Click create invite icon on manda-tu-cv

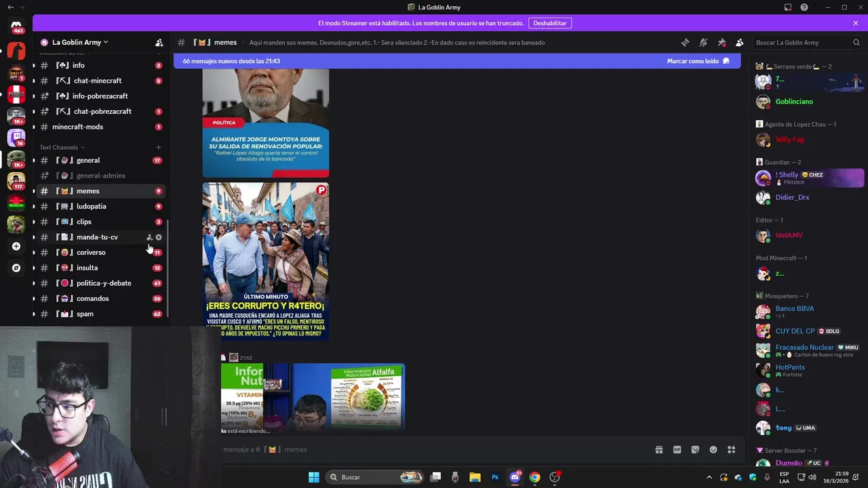pos(149,237)
